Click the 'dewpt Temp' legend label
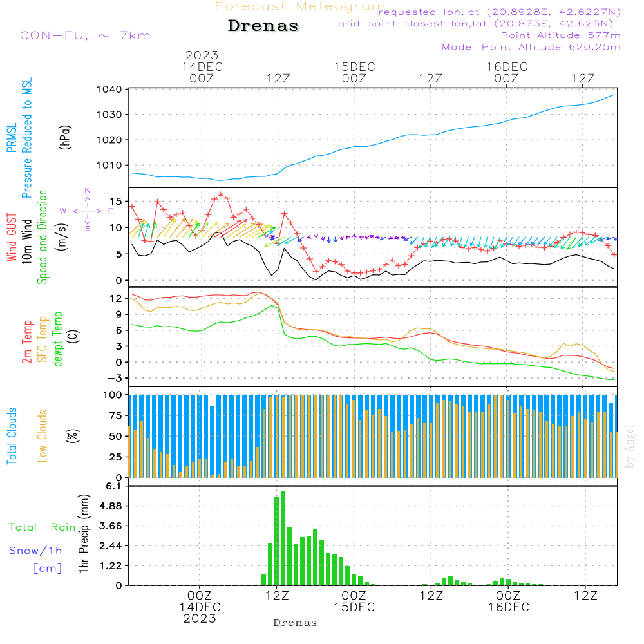 tap(57, 339)
